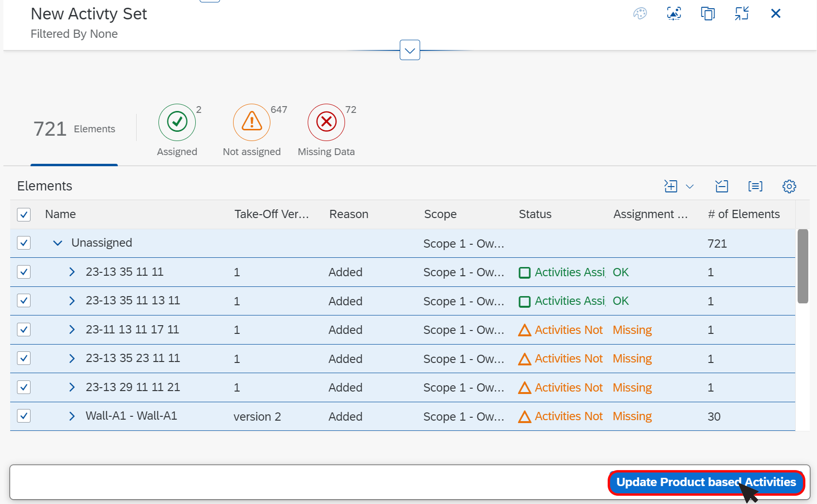
Task: Click the Status column header
Action: [535, 214]
